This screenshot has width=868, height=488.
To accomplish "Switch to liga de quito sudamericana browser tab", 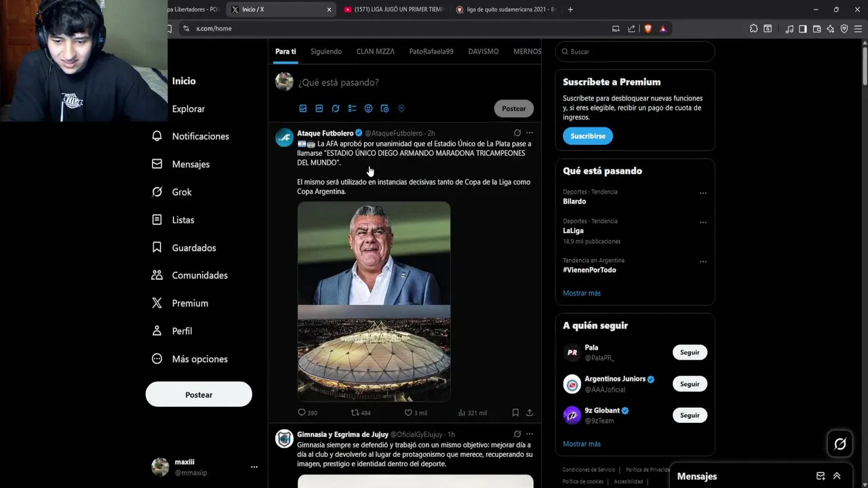I will point(505,9).
